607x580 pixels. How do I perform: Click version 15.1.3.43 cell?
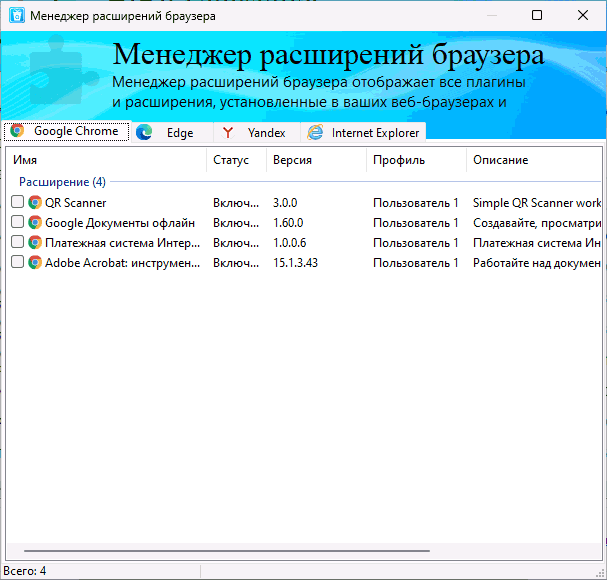[295, 263]
